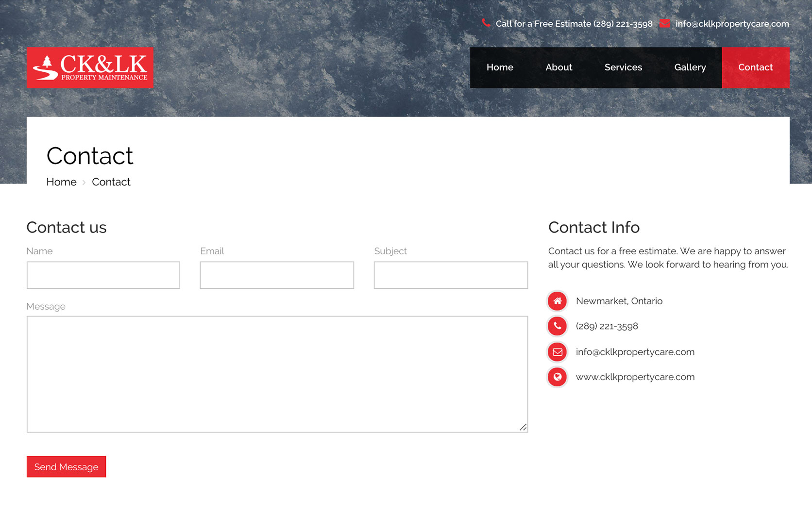Click the envelope icon in top bar
Screen dimensions: 812x530
tap(665, 23)
